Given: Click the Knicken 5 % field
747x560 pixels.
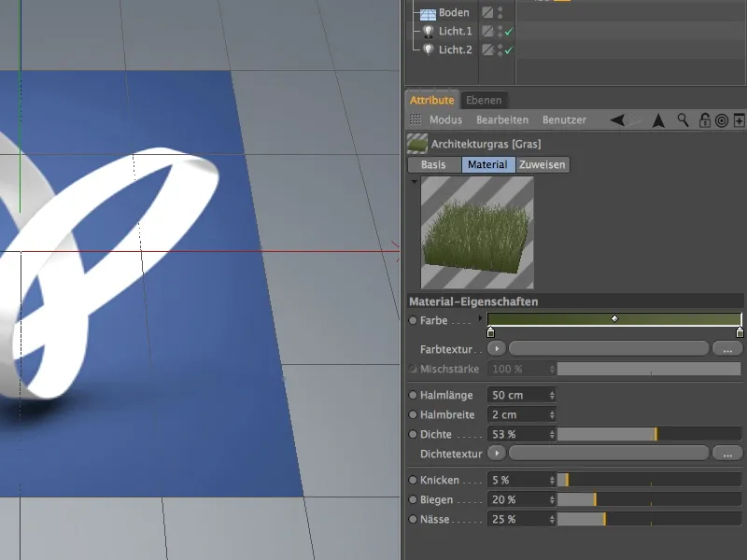Looking at the screenshot, I should coord(517,480).
